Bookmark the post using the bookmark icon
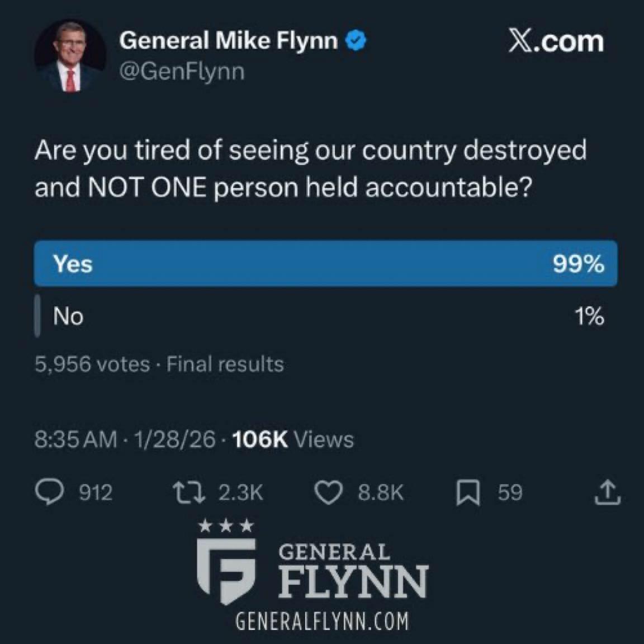The image size is (644, 644). [x=468, y=493]
